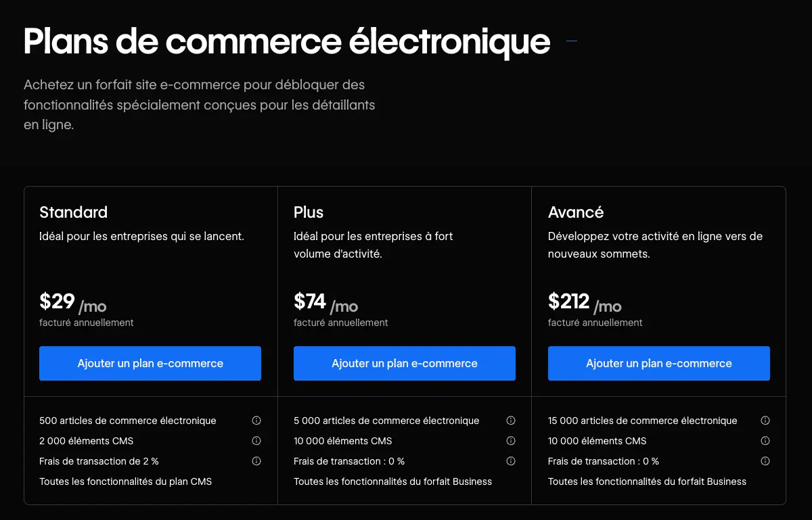Click the $212 monthly price
812x520 pixels.
click(x=568, y=302)
